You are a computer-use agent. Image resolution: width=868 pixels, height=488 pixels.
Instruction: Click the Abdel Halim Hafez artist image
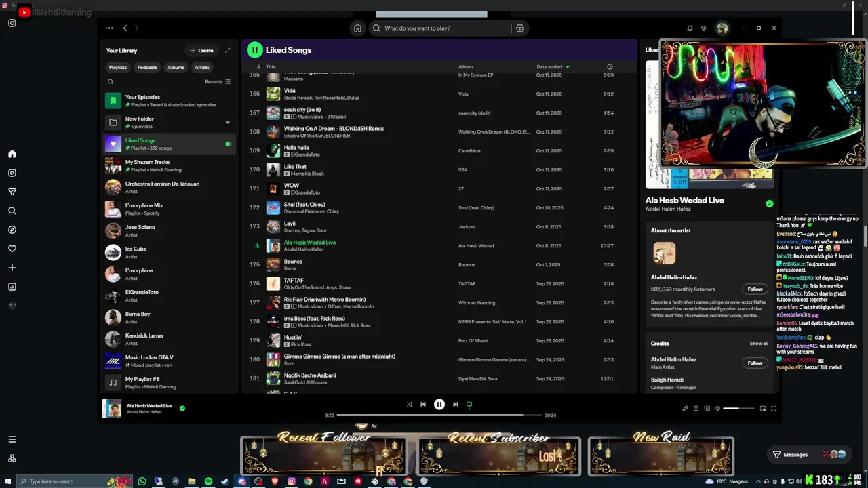[665, 253]
